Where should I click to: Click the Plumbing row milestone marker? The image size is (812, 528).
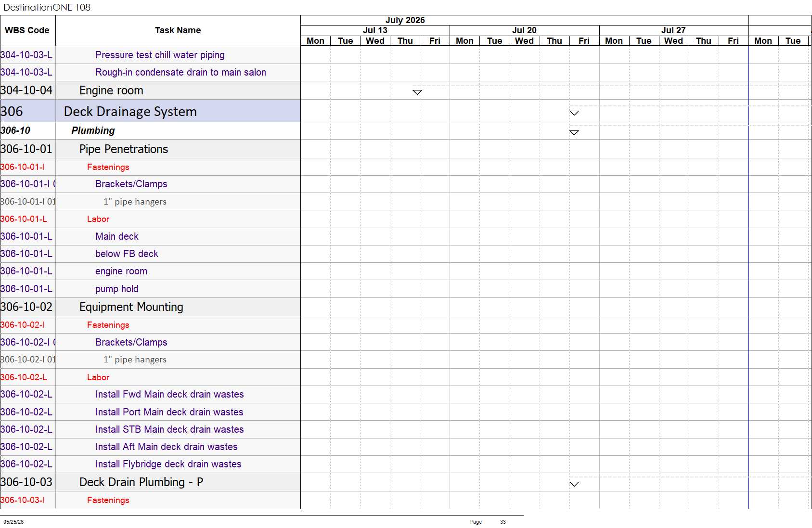click(574, 132)
